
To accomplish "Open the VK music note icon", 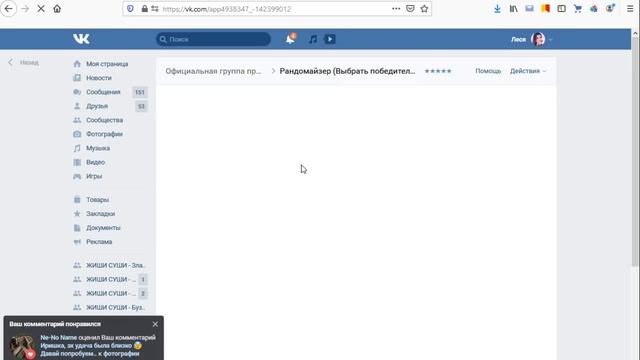I will (313, 39).
